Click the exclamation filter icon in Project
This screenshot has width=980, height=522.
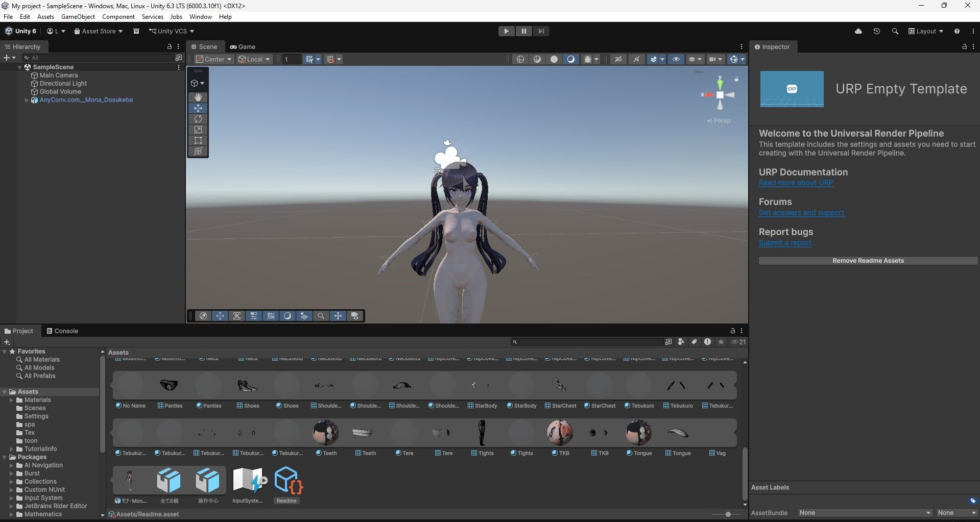[707, 342]
